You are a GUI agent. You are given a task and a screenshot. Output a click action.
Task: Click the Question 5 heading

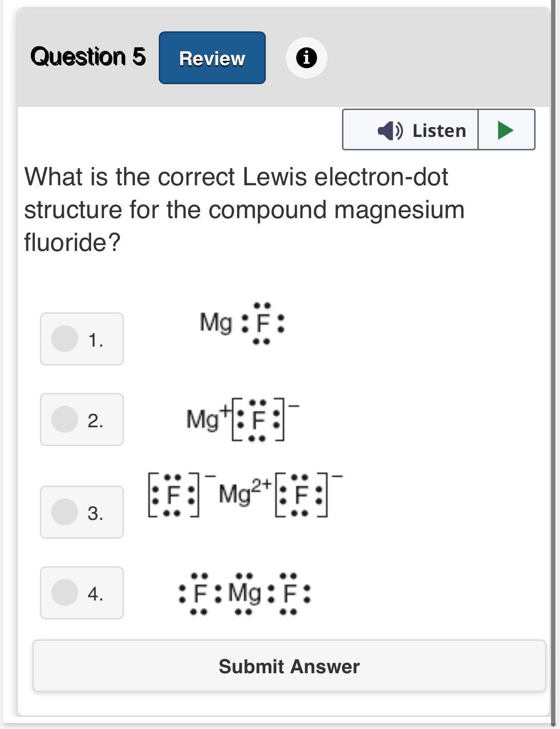point(88,56)
